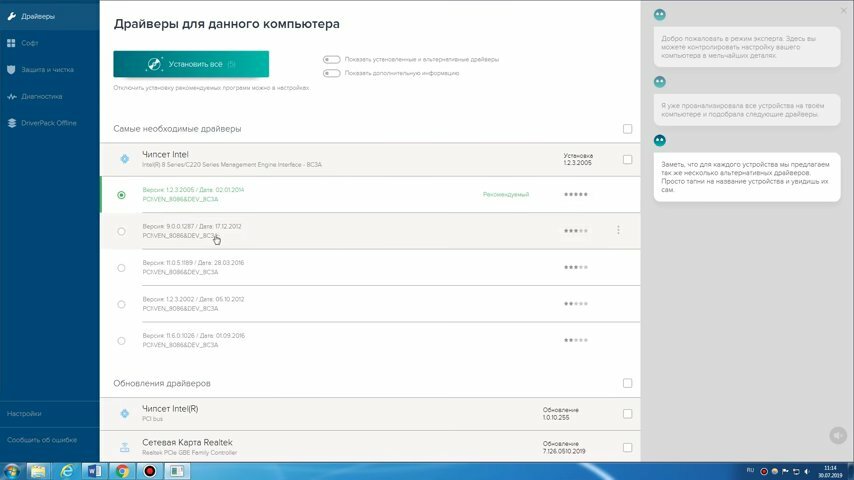Select the recommended driver version 12.3.2005
The width and height of the screenshot is (854, 480).
click(121, 195)
